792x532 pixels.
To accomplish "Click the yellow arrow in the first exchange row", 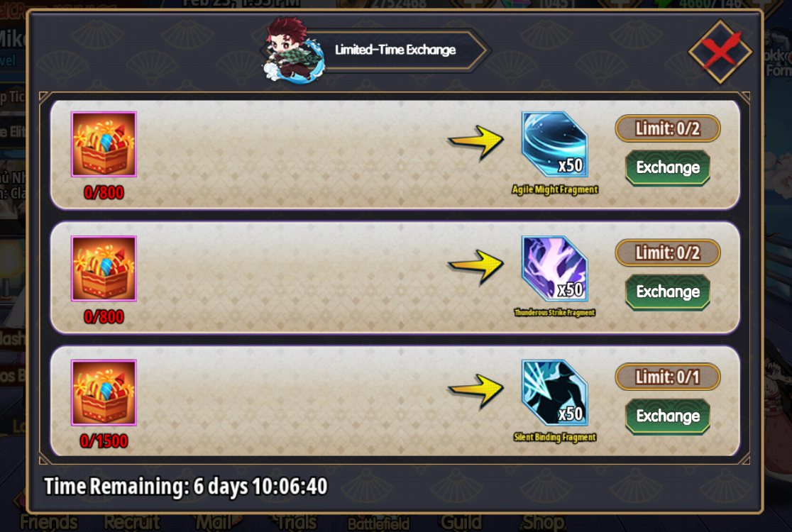I will 475,143.
